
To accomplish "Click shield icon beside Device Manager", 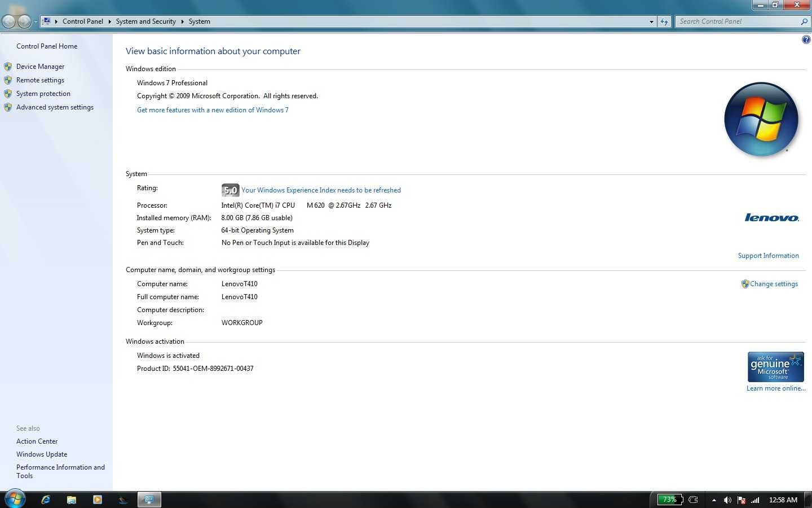I will point(8,67).
